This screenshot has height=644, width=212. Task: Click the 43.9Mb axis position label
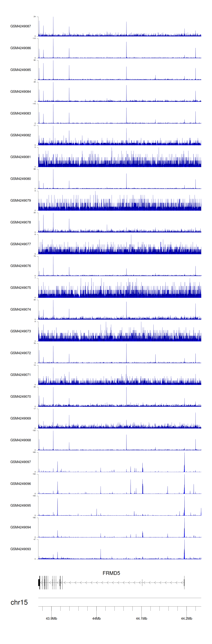point(51,618)
